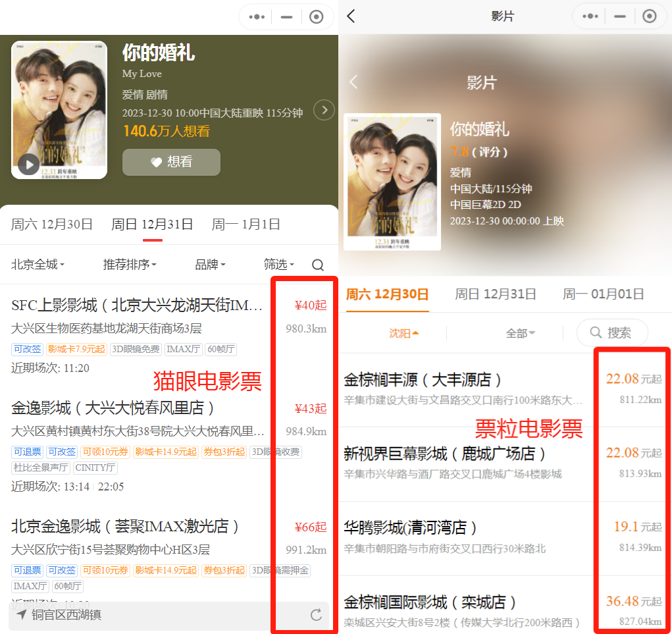Select the 周六 12月30日 tab in 票粒

pos(387,294)
